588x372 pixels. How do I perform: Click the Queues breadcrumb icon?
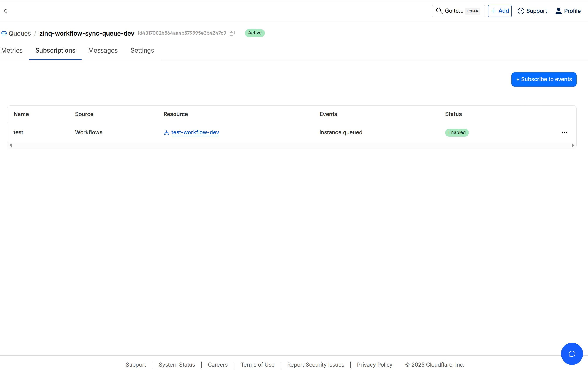pos(4,33)
